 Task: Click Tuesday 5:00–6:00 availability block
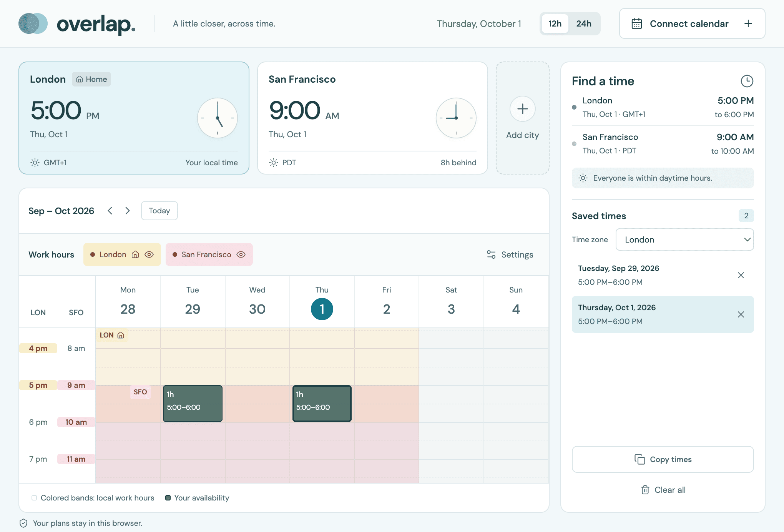[x=193, y=404]
